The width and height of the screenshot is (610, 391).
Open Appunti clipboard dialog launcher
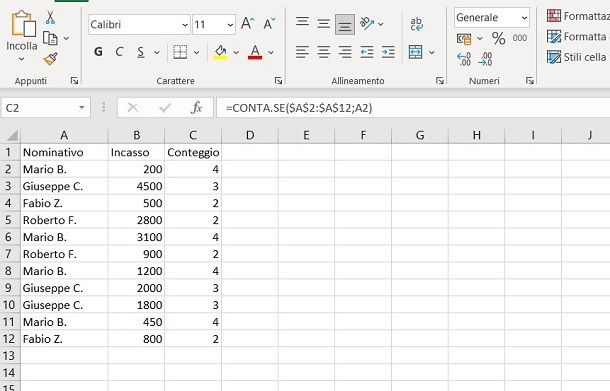point(74,81)
